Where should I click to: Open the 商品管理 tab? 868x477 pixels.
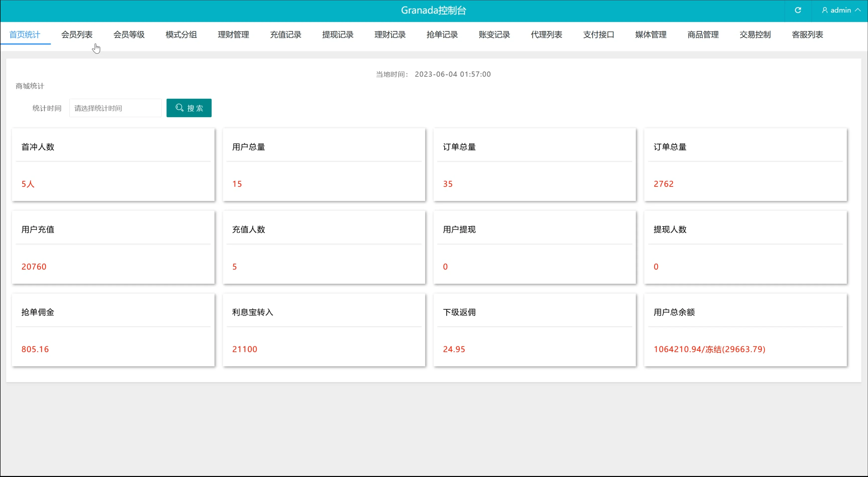pyautogui.click(x=703, y=35)
